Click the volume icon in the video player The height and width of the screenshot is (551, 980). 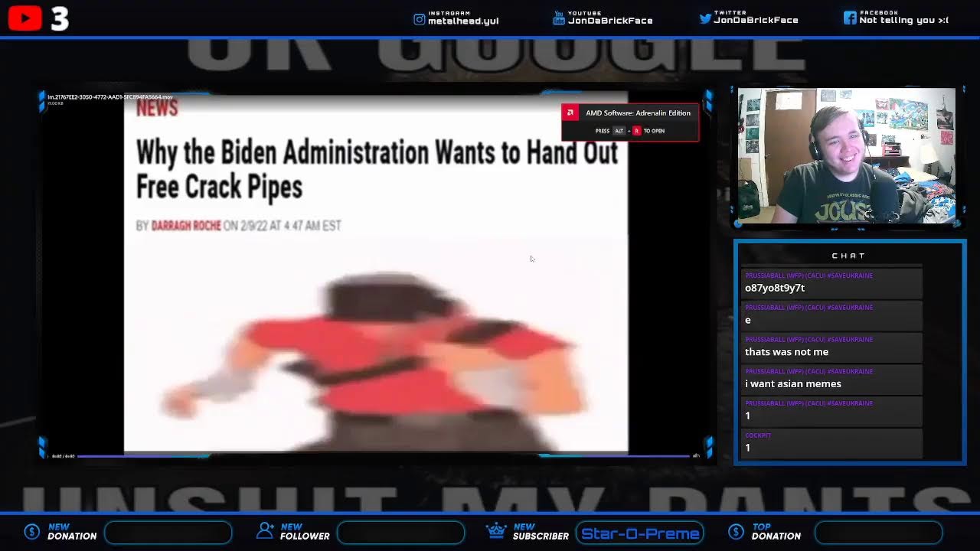tap(696, 456)
